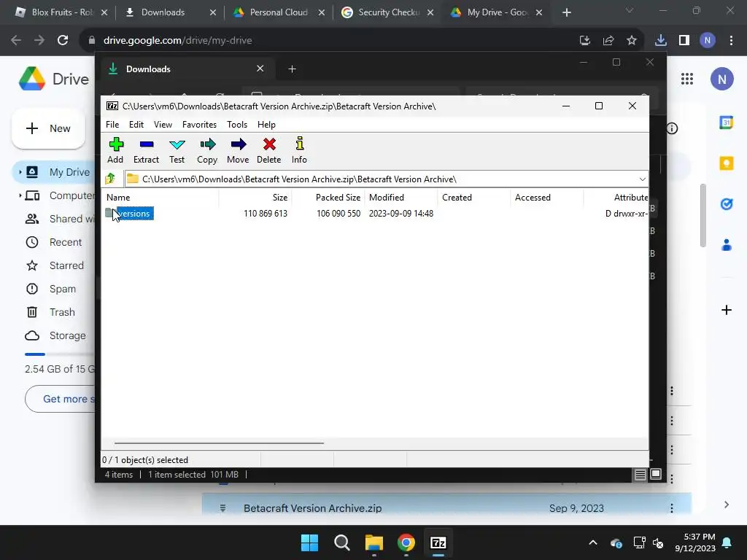Click the New button in Drive
This screenshot has height=560, width=747.
[x=49, y=128]
